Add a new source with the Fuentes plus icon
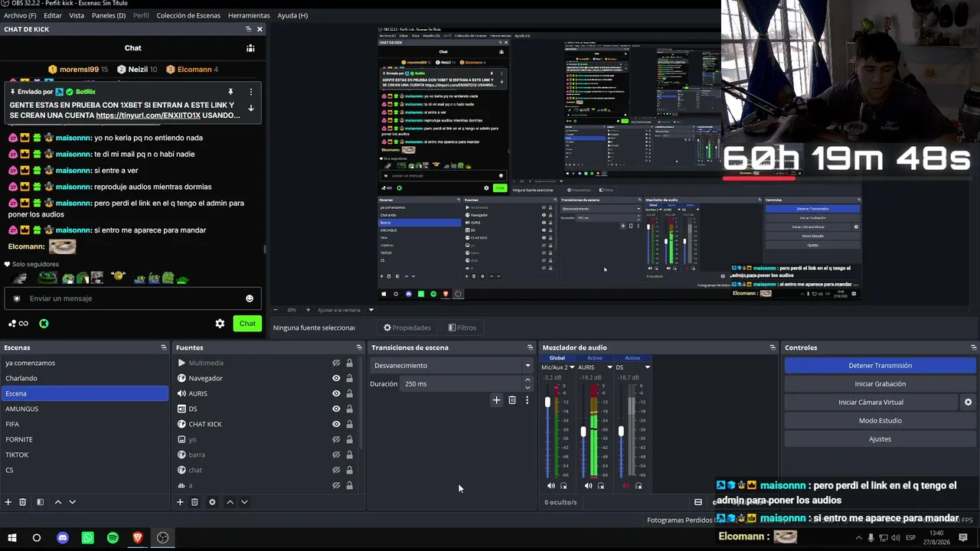The width and height of the screenshot is (980, 551). pos(180,502)
